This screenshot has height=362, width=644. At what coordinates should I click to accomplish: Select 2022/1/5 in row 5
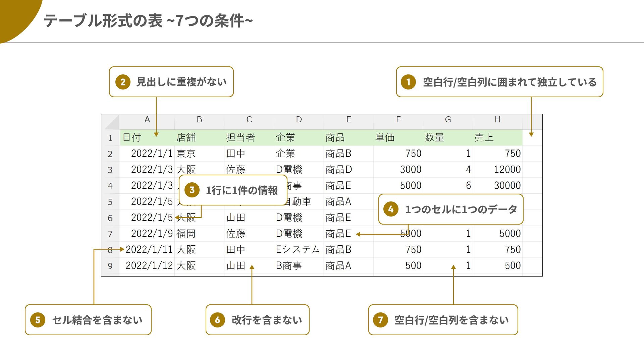click(x=147, y=202)
